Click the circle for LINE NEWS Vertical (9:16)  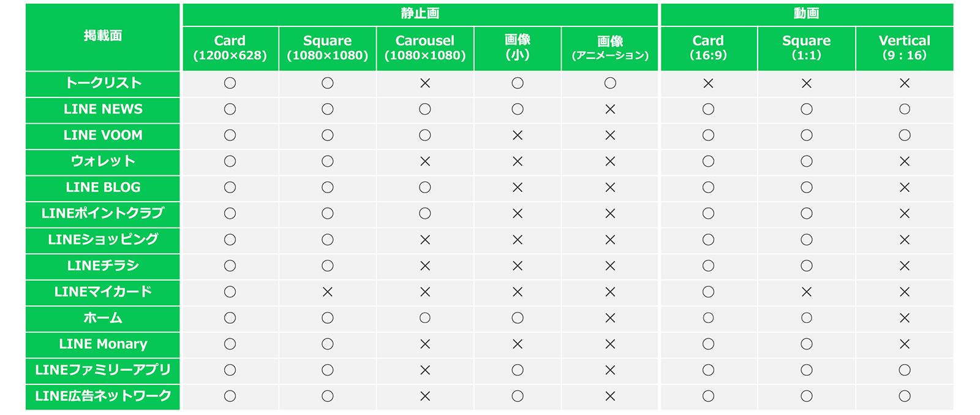(905, 109)
